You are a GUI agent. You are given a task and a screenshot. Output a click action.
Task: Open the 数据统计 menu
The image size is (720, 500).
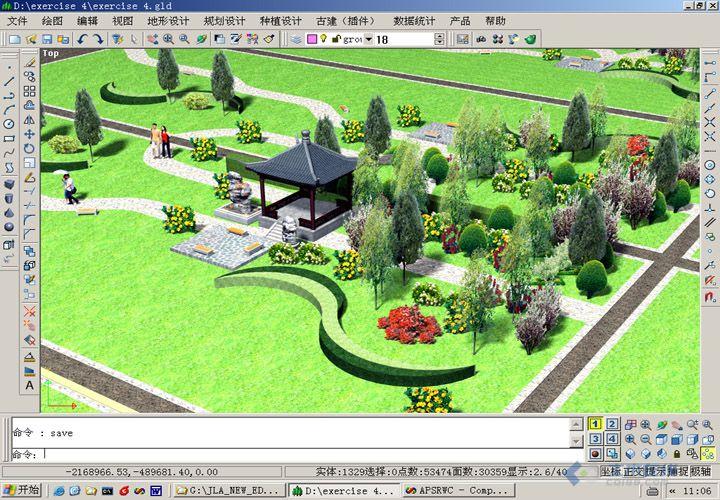pos(414,21)
